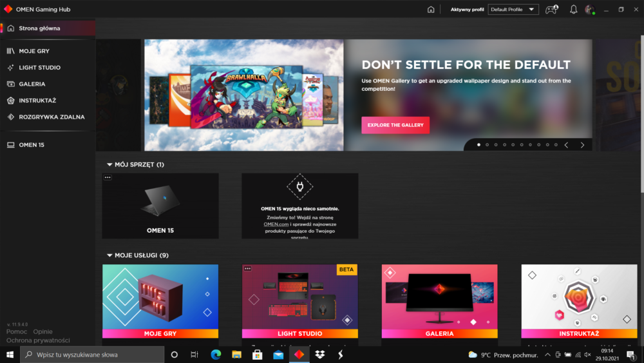
Task: Click the vertical scrollbar
Action: pyautogui.click(x=641, y=114)
